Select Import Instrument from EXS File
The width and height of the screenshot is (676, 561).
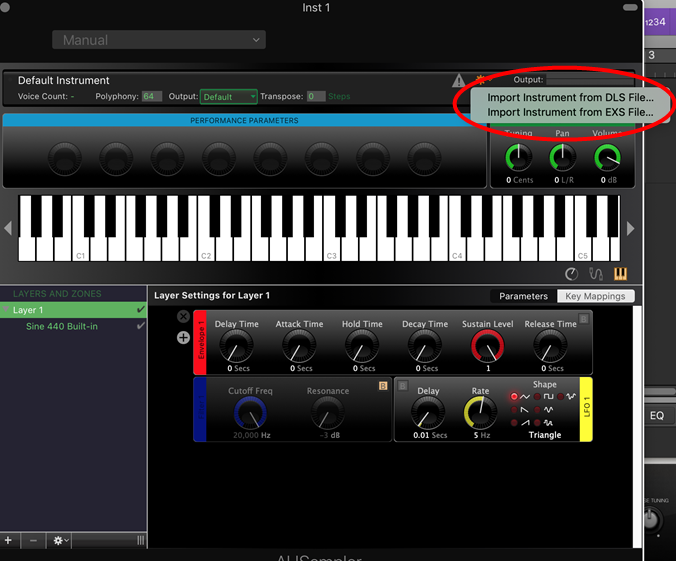point(570,112)
